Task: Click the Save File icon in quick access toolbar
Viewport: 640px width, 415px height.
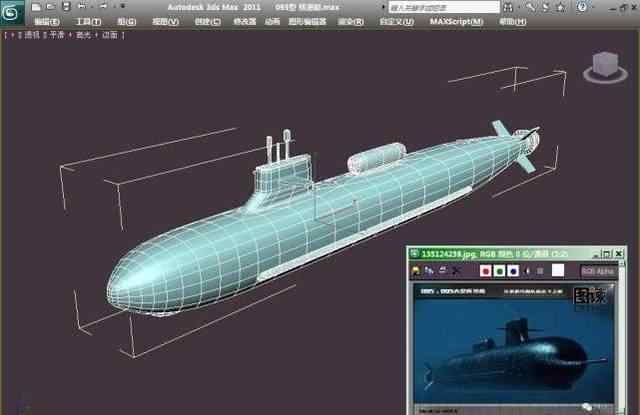Action: pyautogui.click(x=65, y=6)
